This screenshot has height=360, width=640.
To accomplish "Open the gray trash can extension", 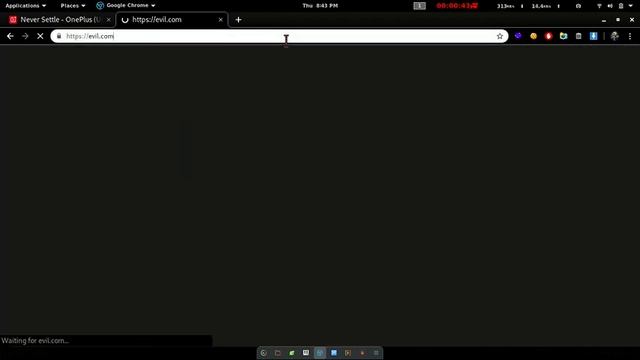I will pos(578,36).
